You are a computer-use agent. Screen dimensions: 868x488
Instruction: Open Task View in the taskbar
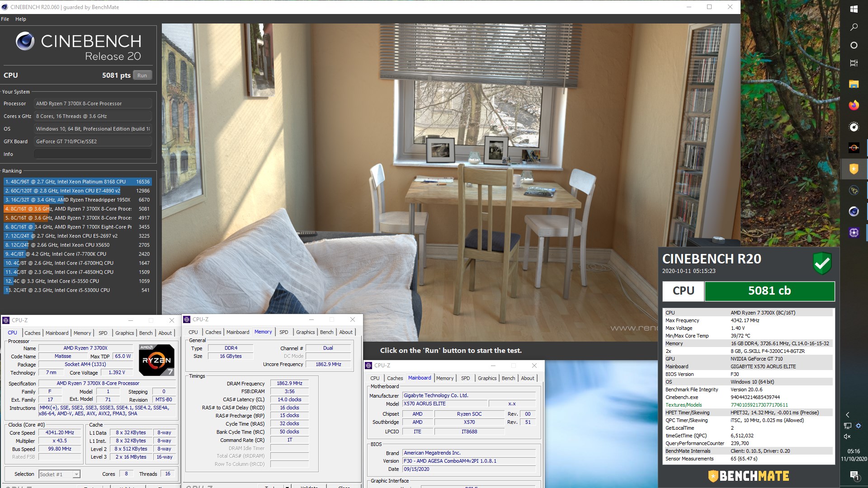point(854,63)
